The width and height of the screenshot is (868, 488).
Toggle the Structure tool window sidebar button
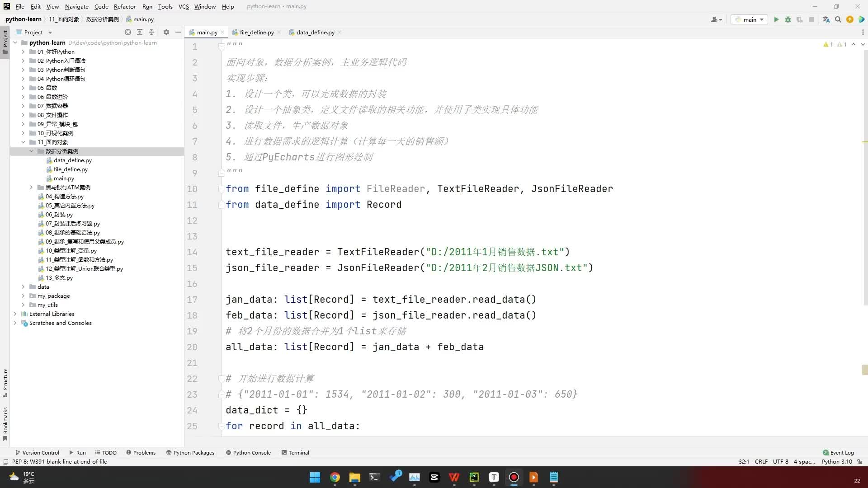click(x=5, y=382)
